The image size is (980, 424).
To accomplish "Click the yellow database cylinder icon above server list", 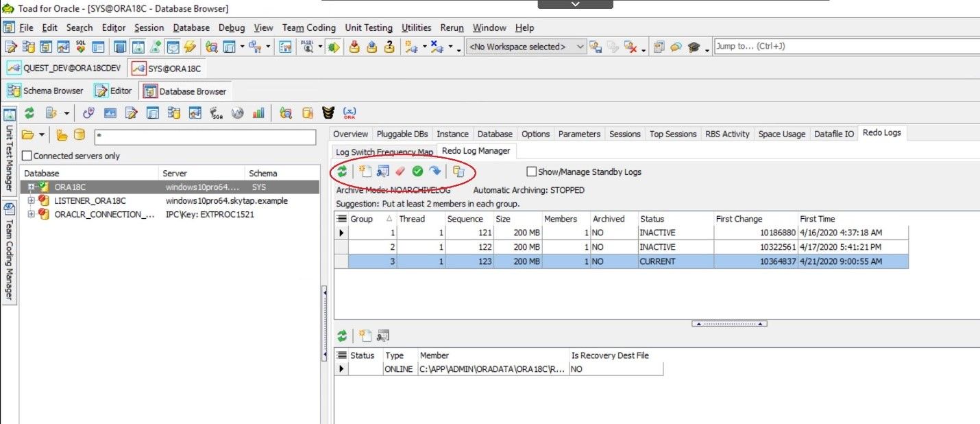I will pyautogui.click(x=79, y=134).
